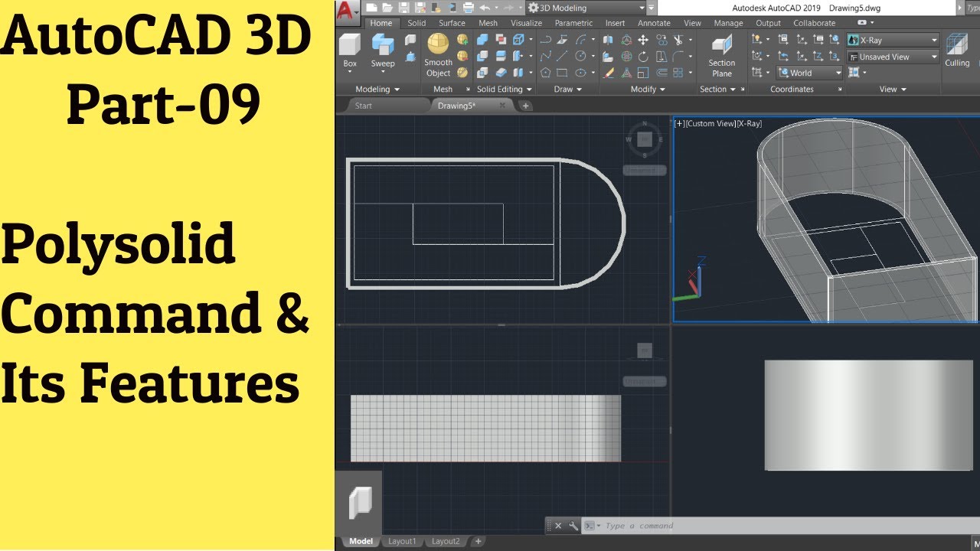
Task: Click the Polysolid icon in Modeling panel
Action: [410, 40]
